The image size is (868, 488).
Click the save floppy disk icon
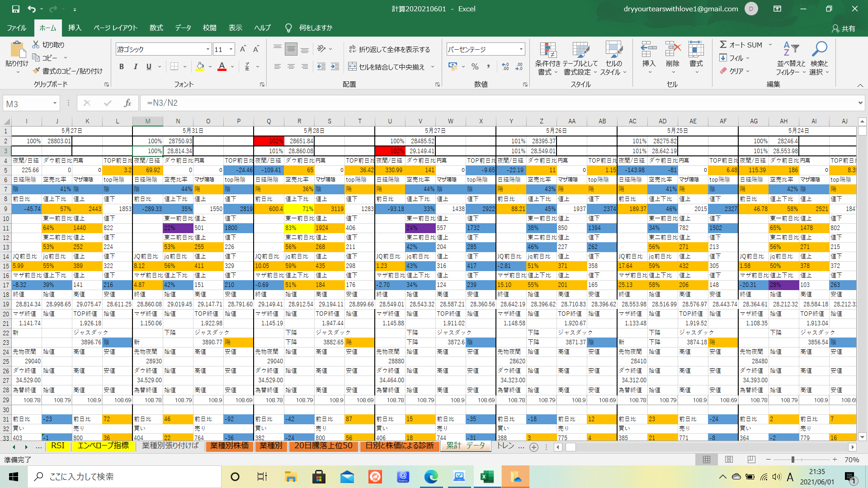[16, 9]
